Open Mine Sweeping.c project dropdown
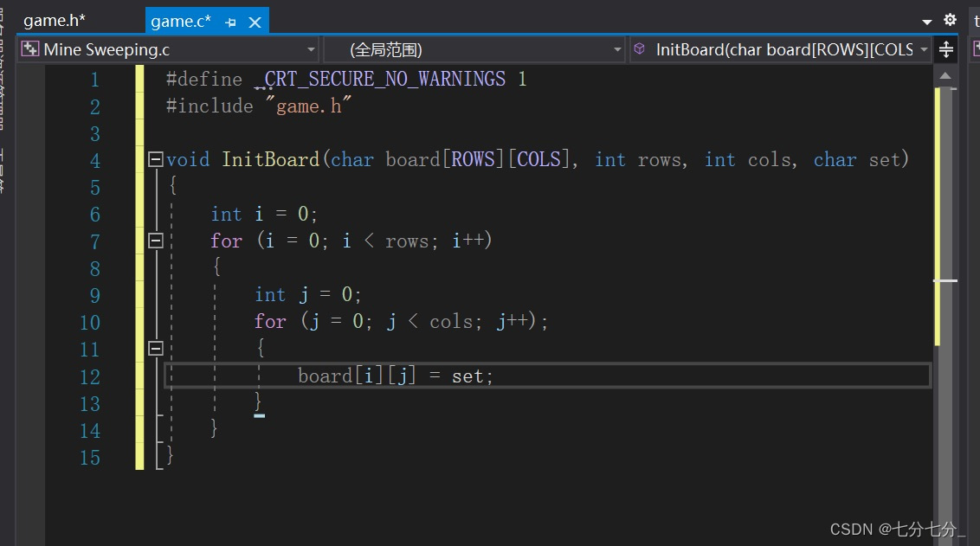Viewport: 980px width, 546px height. (311, 49)
